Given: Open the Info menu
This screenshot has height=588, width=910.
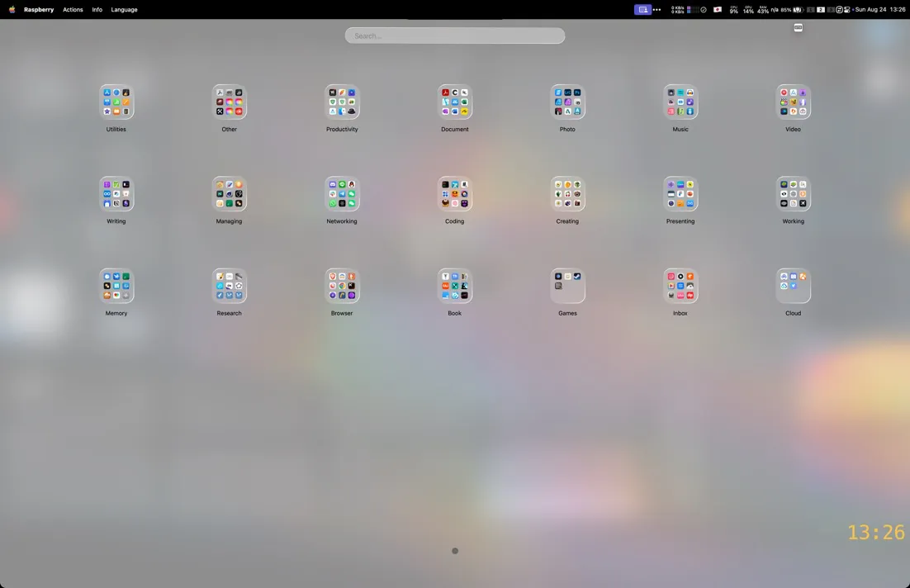Looking at the screenshot, I should pos(97,10).
